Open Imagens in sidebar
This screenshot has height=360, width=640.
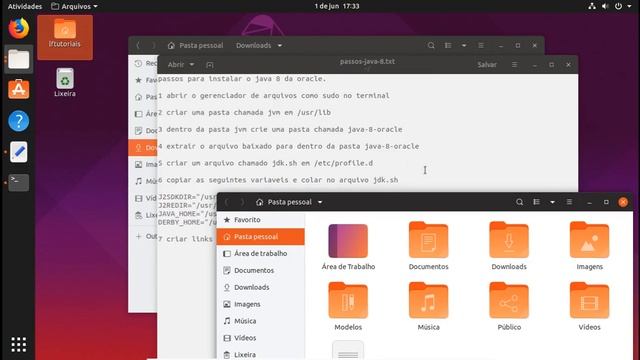(x=260, y=304)
